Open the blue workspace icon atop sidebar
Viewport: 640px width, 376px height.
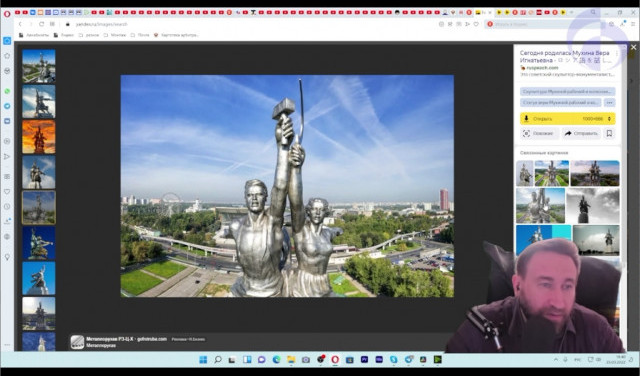(x=7, y=41)
